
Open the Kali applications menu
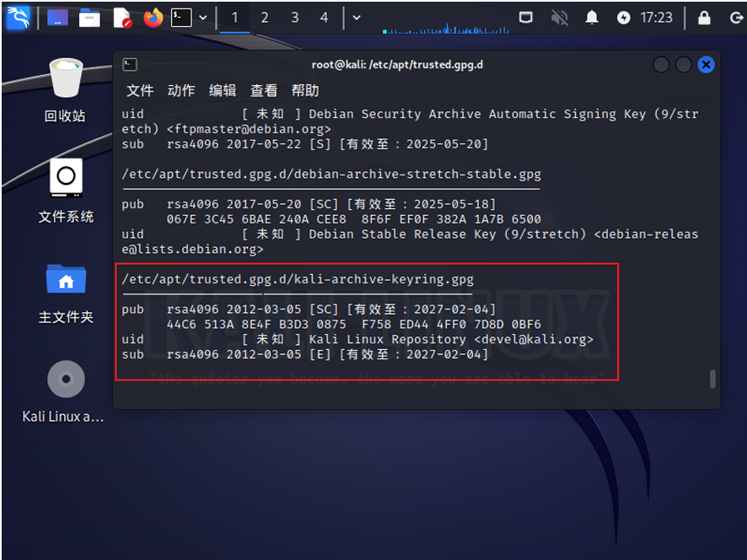coord(18,17)
